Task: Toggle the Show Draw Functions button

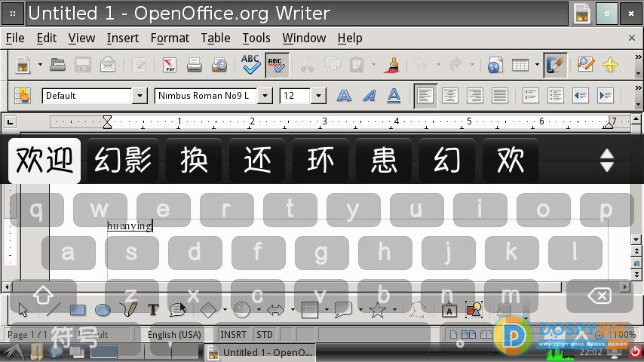Action: point(554,65)
